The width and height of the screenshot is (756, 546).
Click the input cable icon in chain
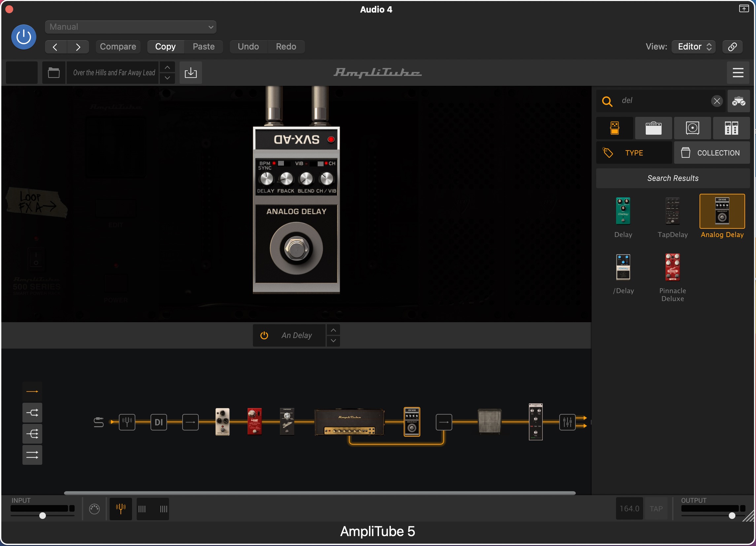tap(99, 422)
